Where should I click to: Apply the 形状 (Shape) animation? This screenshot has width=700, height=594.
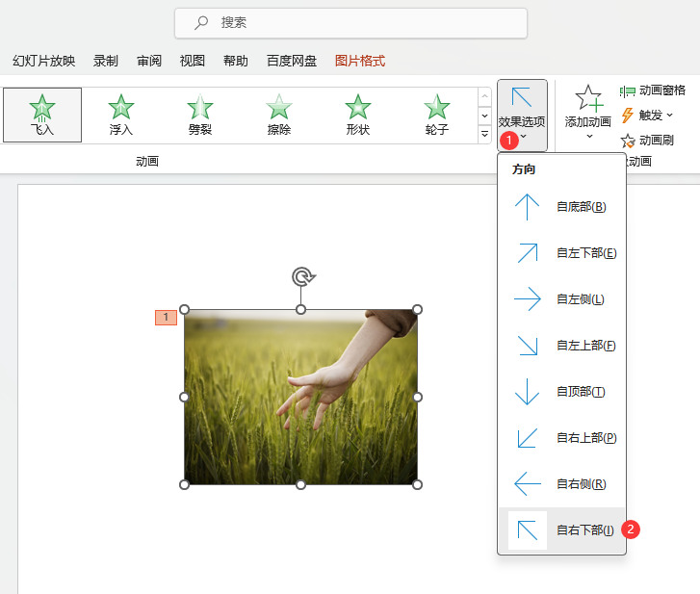[x=358, y=116]
